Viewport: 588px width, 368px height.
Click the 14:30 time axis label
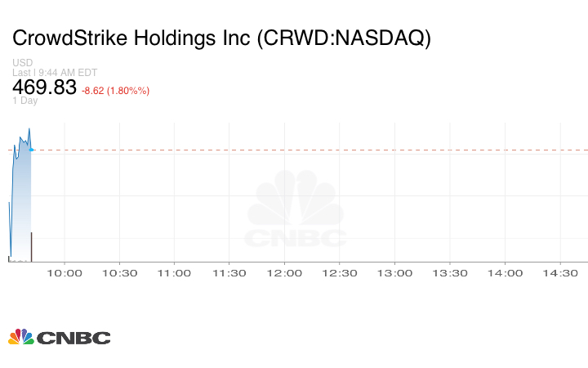pyautogui.click(x=560, y=273)
